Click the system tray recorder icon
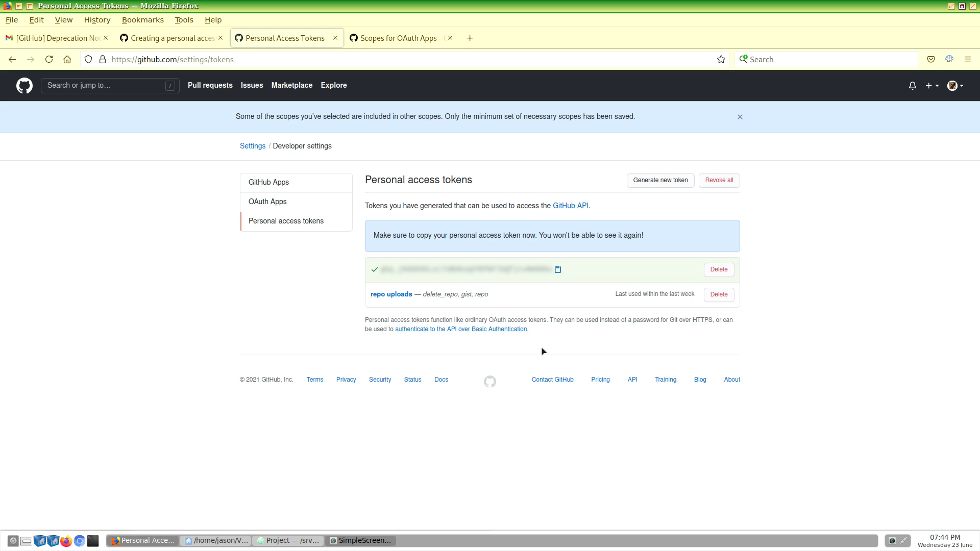The width and height of the screenshot is (980, 551). pyautogui.click(x=892, y=541)
